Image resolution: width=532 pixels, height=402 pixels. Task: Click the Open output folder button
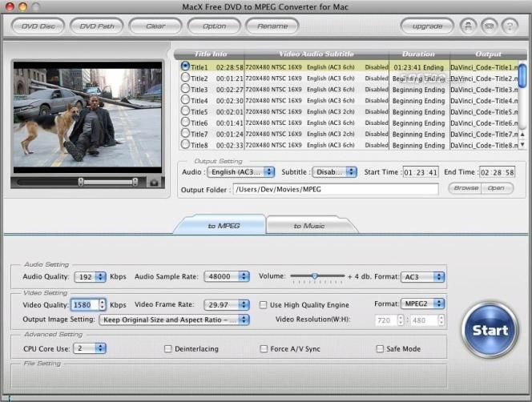(x=497, y=188)
